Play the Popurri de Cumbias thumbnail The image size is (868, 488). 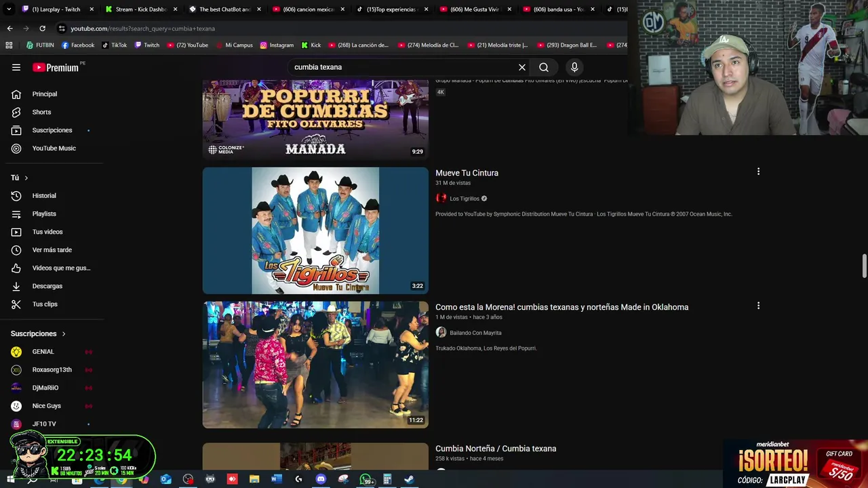(315, 119)
